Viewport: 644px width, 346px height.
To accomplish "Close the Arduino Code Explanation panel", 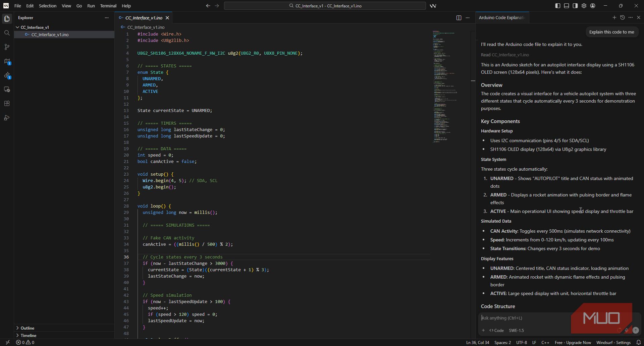I will pyautogui.click(x=639, y=17).
